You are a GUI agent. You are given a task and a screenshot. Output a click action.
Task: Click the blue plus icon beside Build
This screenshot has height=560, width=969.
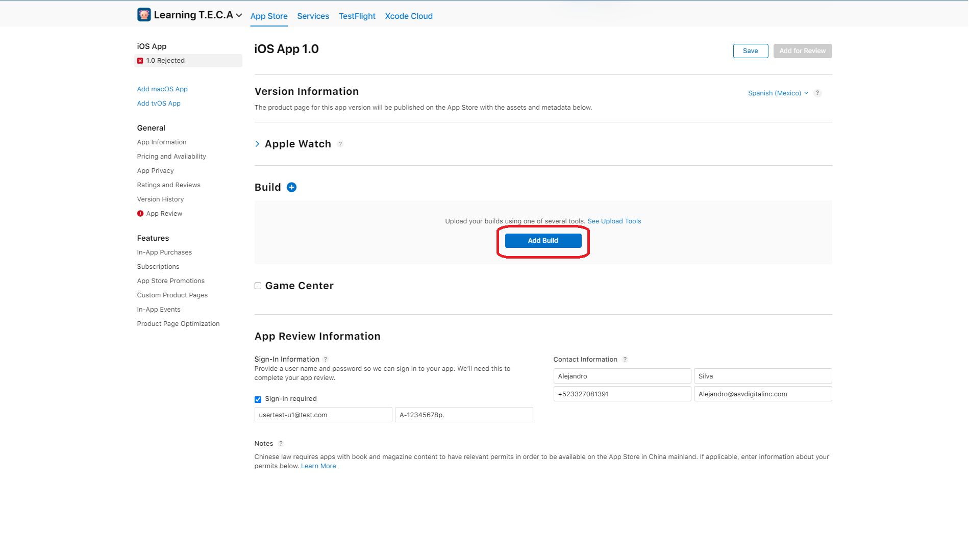click(x=291, y=187)
